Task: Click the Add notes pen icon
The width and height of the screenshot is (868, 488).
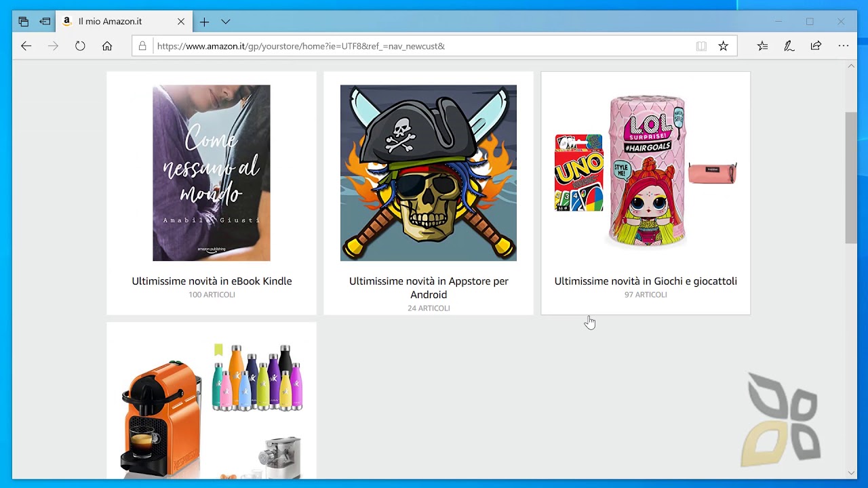Action: [789, 46]
